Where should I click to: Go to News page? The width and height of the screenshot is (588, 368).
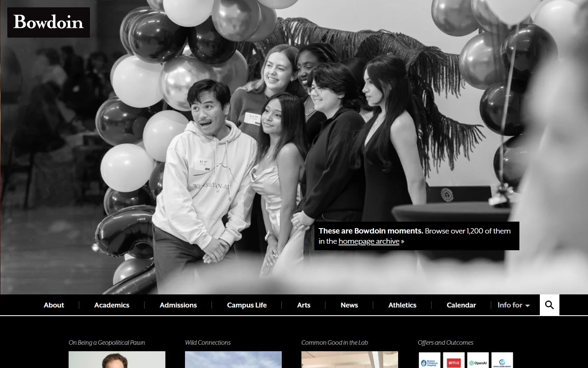pos(349,305)
